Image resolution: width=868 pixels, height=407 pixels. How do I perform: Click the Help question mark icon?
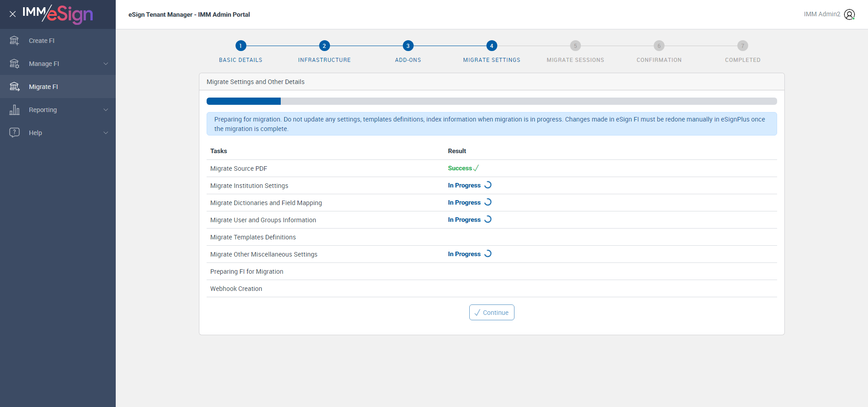click(14, 132)
